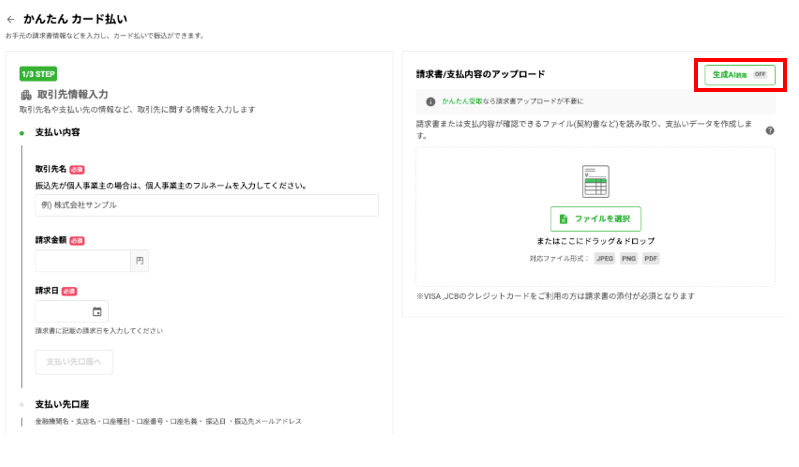799x467 pixels.
Task: Click the info icon beside かんたん受取
Action: [431, 101]
